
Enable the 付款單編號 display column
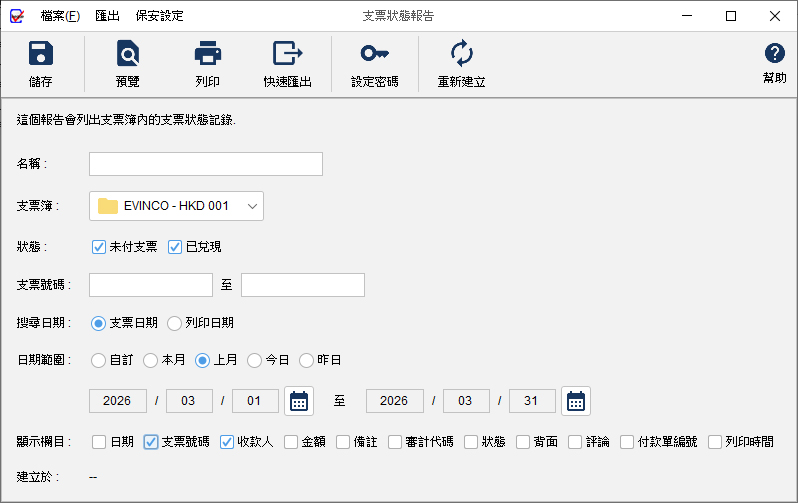tap(626, 442)
